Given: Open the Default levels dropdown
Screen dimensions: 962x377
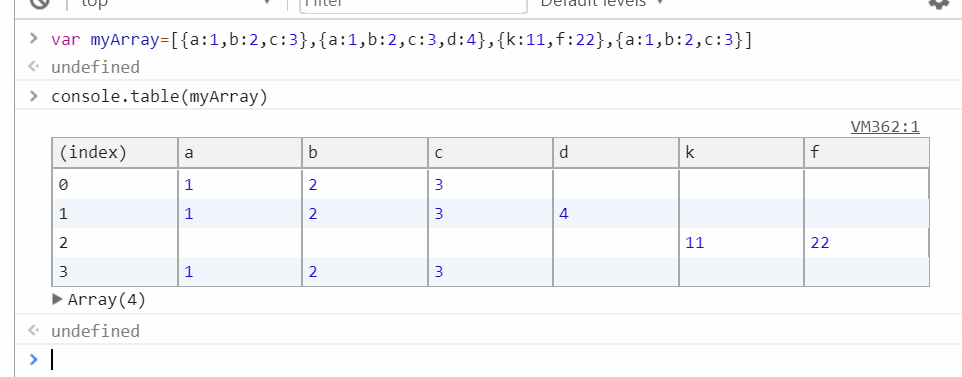Looking at the screenshot, I should (601, 3).
